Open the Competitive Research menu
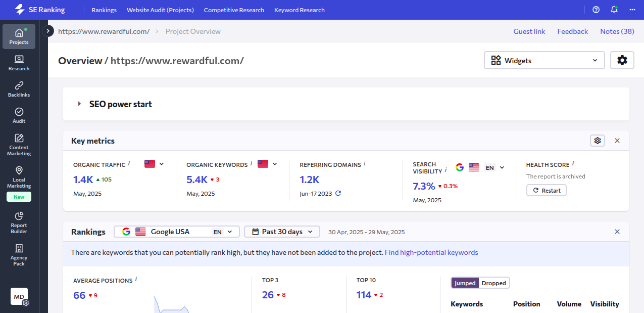Screen dimensions: 644x313 click(x=234, y=10)
